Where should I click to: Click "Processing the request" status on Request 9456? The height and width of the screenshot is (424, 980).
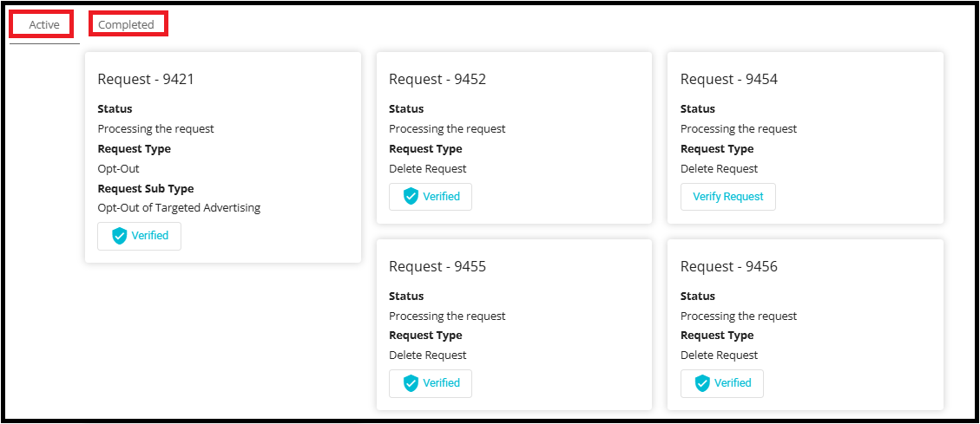pyautogui.click(x=739, y=316)
